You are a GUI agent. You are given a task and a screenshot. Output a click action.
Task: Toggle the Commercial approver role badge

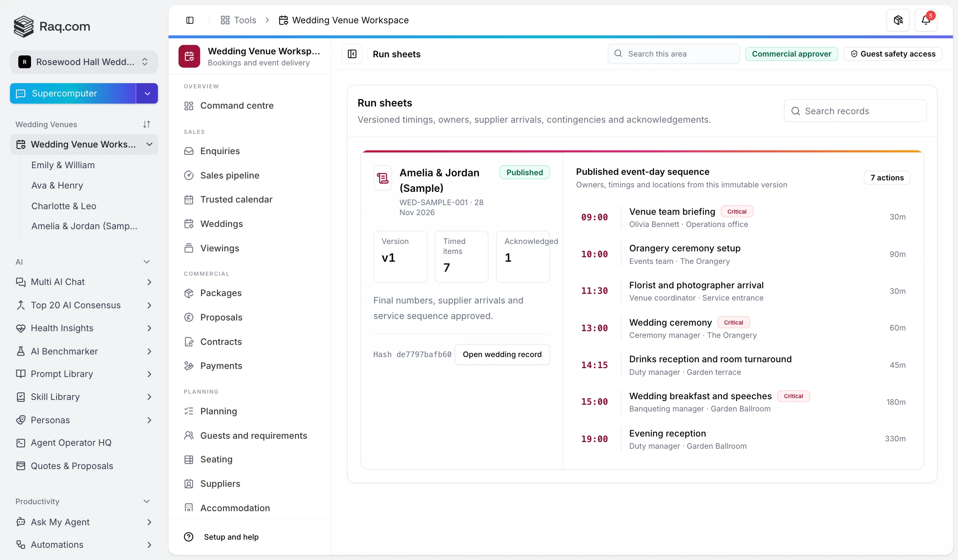(x=791, y=54)
